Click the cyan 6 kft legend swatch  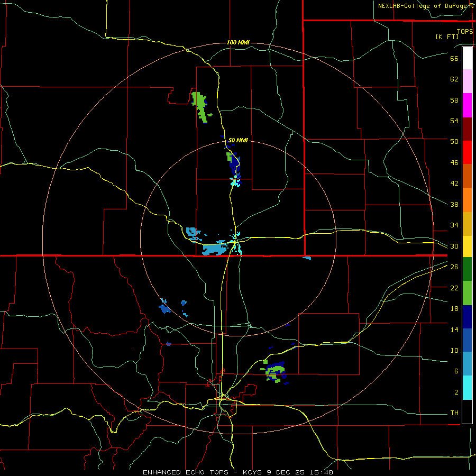pyautogui.click(x=467, y=388)
